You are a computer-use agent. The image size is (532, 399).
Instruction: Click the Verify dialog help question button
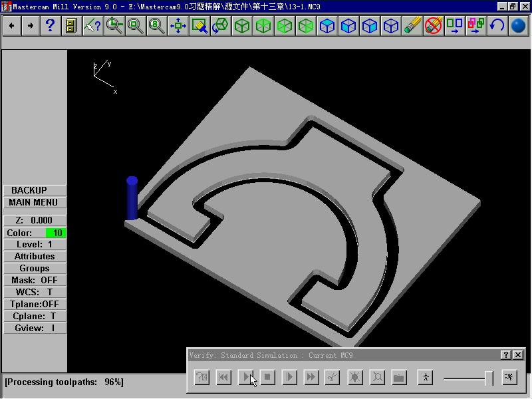point(505,355)
